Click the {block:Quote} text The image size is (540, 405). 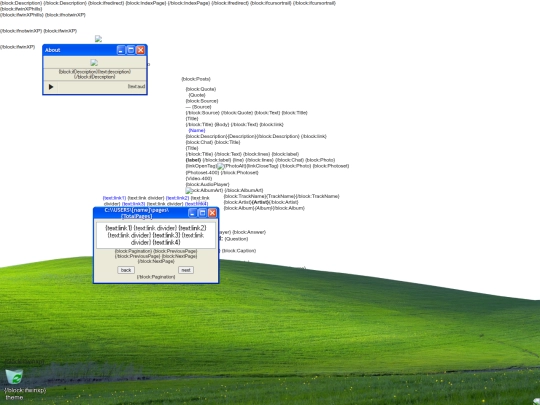click(201, 89)
